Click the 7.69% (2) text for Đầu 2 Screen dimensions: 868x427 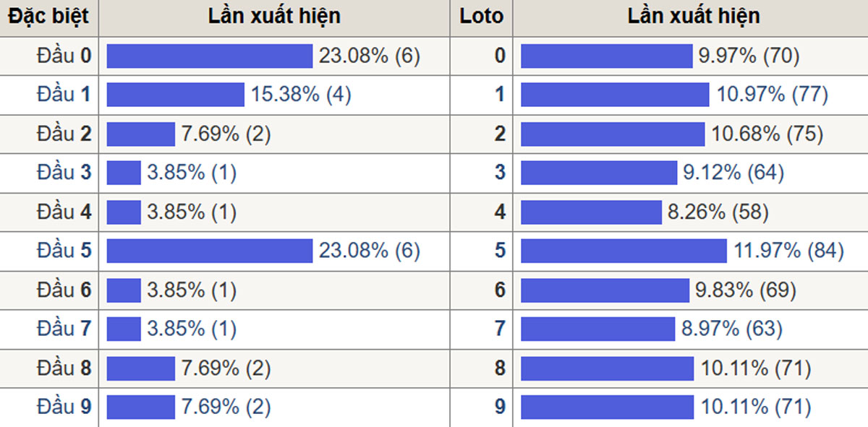[226, 134]
